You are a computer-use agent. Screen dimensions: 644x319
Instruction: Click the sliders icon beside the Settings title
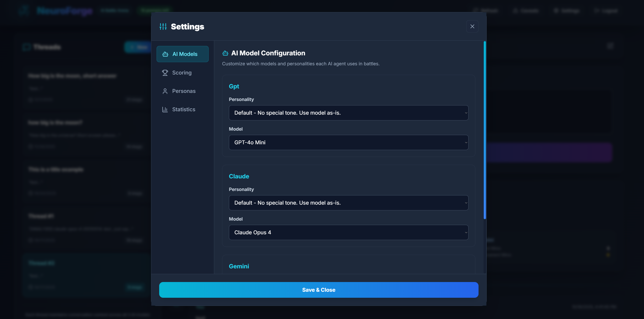pyautogui.click(x=163, y=26)
